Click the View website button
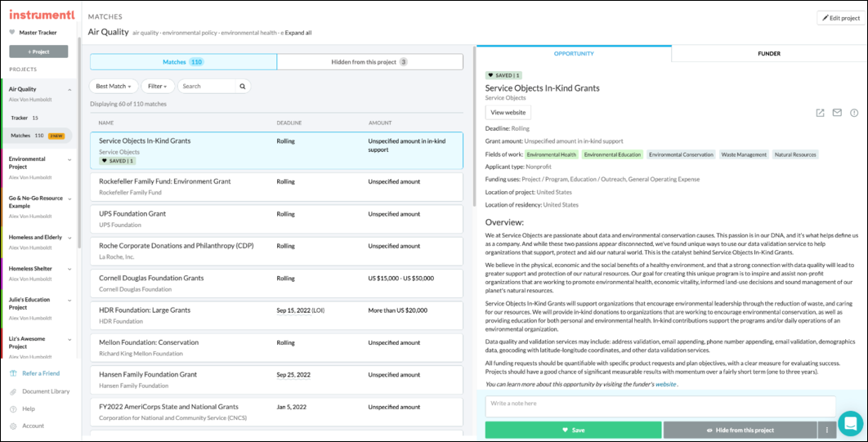 (508, 113)
